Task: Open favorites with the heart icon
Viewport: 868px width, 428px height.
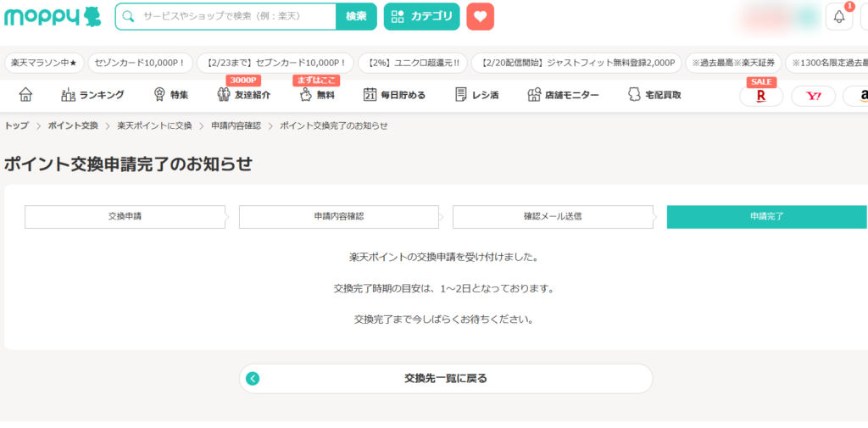Action: (481, 17)
